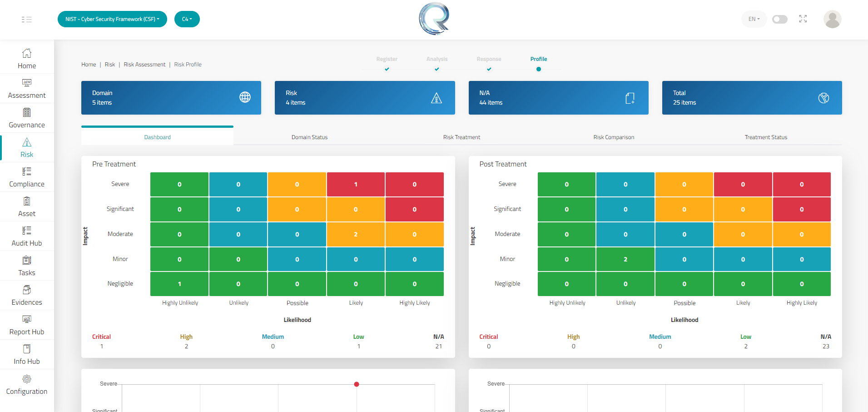868x412 pixels.
Task: Click the N/A count in Post Treatment
Action: pyautogui.click(x=826, y=347)
